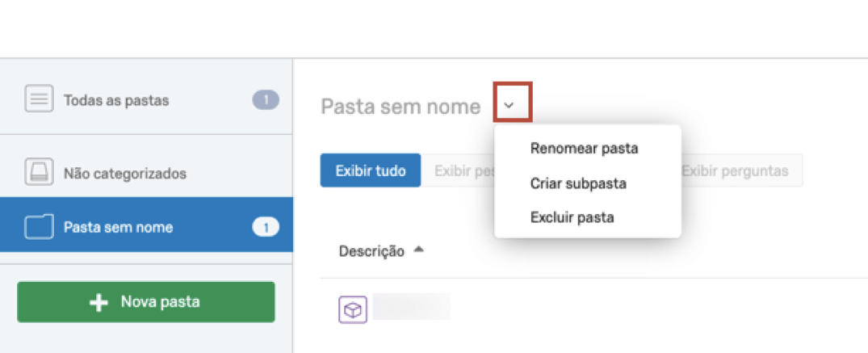The width and height of the screenshot is (868, 353).
Task: Click the purple cube library item icon
Action: point(353,309)
